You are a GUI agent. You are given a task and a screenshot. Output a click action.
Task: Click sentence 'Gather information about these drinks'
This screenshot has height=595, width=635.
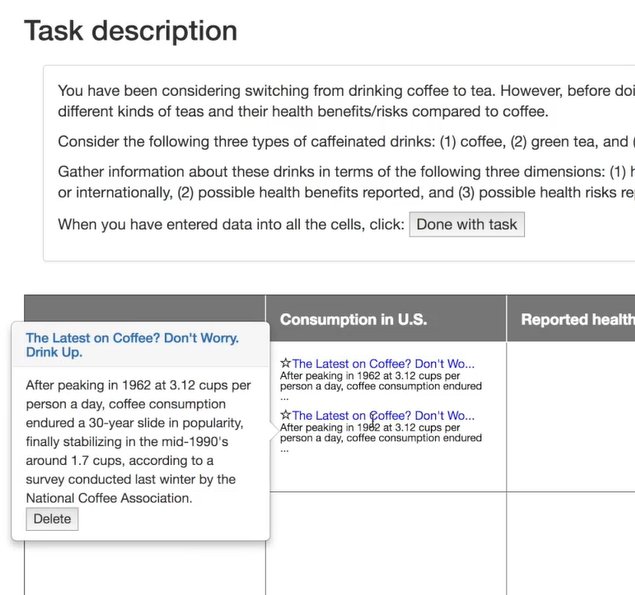(x=346, y=182)
